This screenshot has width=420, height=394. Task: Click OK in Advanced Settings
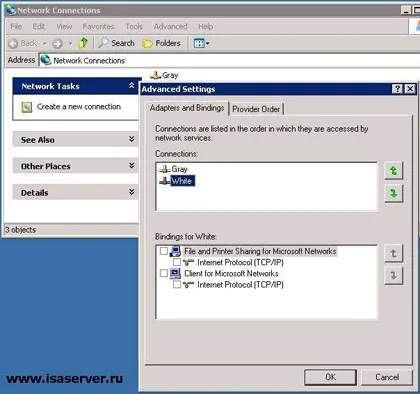click(330, 377)
